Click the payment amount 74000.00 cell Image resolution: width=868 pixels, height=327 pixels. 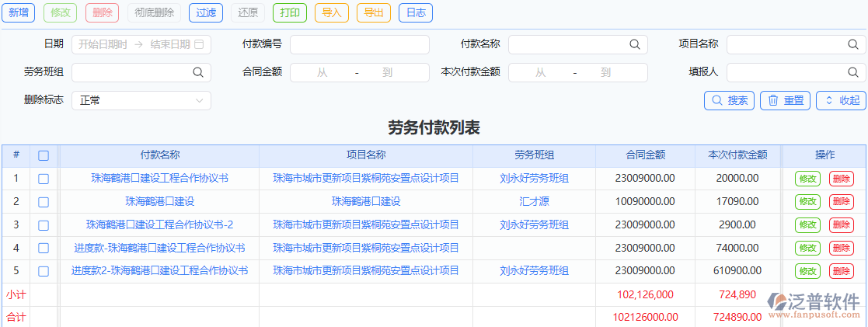point(738,248)
